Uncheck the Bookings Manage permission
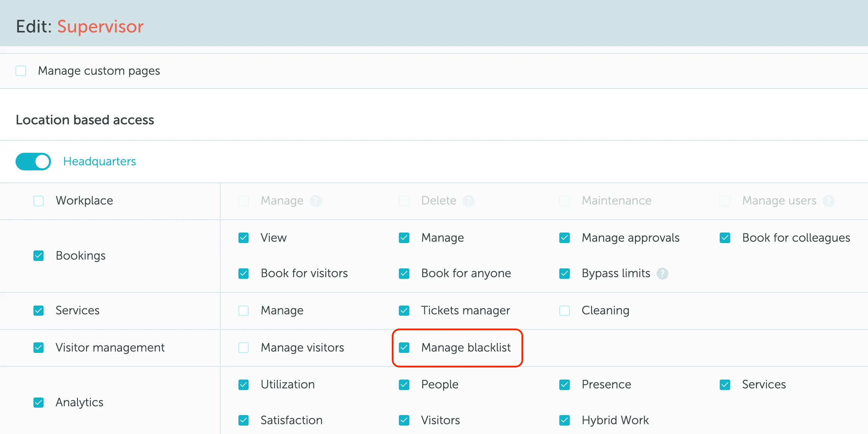The width and height of the screenshot is (868, 434). (404, 238)
